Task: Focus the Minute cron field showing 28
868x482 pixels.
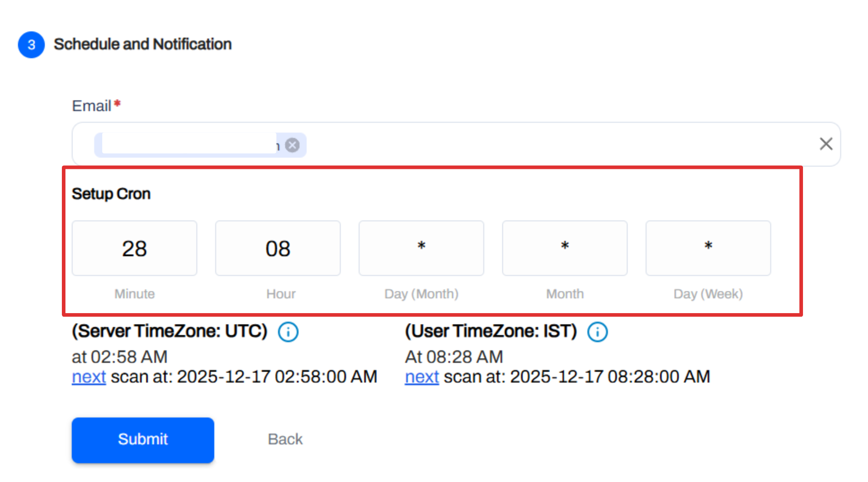Action: click(135, 248)
